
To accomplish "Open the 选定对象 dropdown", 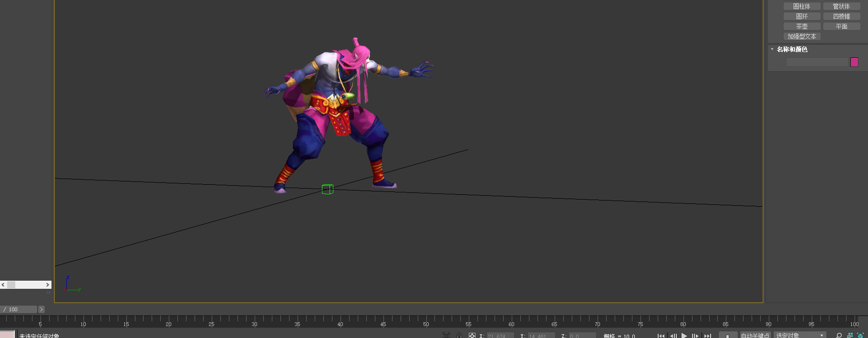I will (x=800, y=335).
